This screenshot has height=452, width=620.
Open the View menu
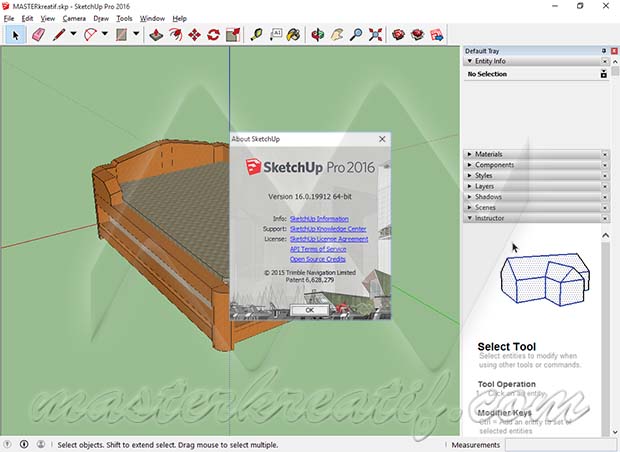[x=48, y=19]
